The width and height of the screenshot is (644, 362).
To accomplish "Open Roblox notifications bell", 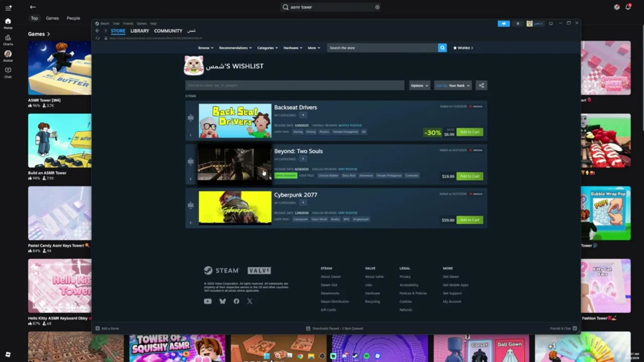I will coord(628,7).
